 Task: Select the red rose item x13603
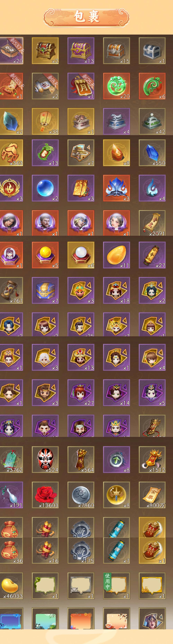pyautogui.click(x=45, y=495)
